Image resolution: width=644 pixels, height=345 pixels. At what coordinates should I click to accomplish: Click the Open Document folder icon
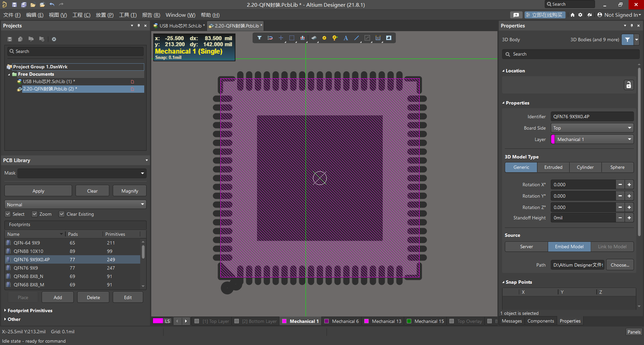point(33,5)
